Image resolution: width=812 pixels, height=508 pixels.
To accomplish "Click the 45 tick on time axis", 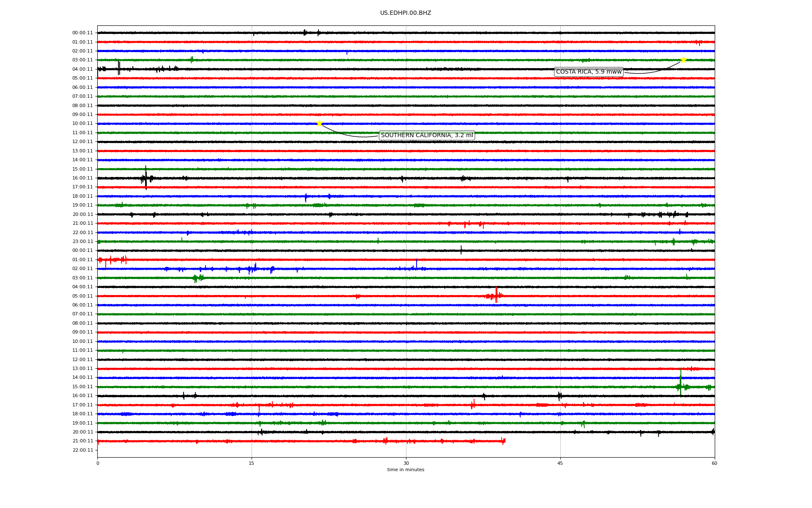I will pyautogui.click(x=560, y=463).
